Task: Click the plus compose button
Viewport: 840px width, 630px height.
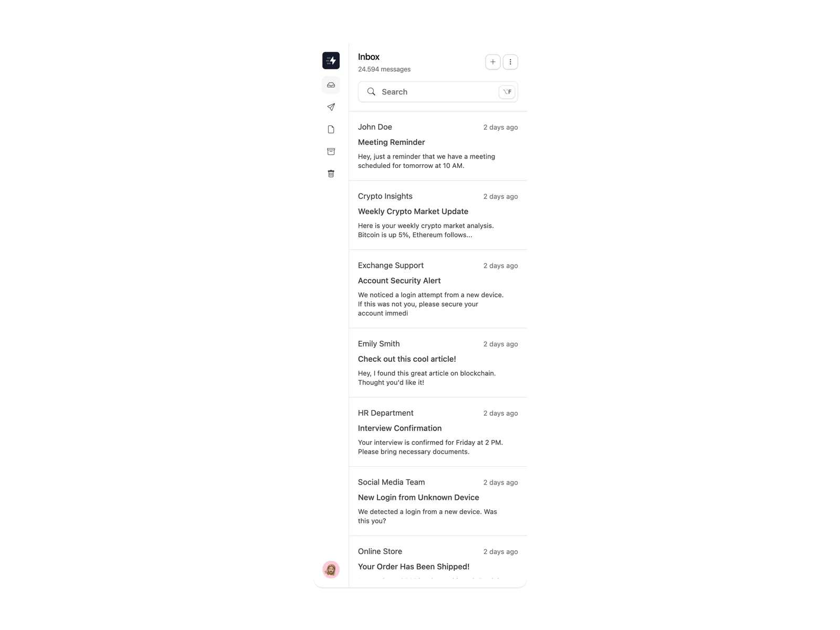Action: coord(492,62)
